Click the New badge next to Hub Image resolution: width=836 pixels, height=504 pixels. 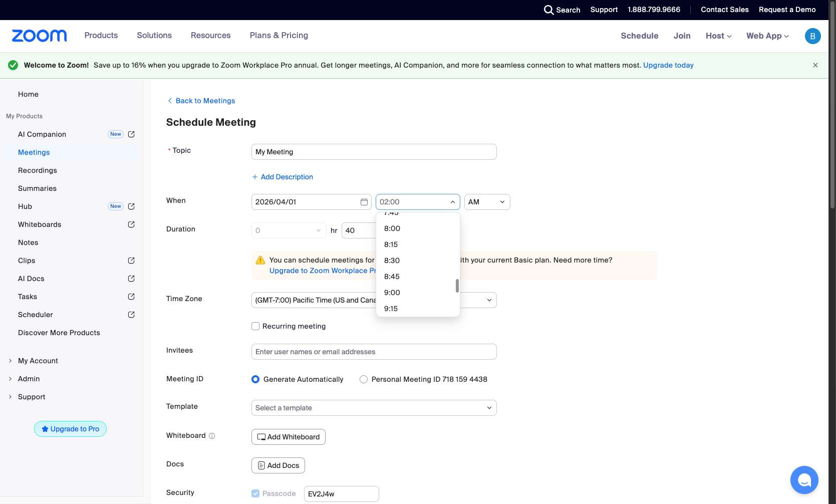pyautogui.click(x=116, y=206)
